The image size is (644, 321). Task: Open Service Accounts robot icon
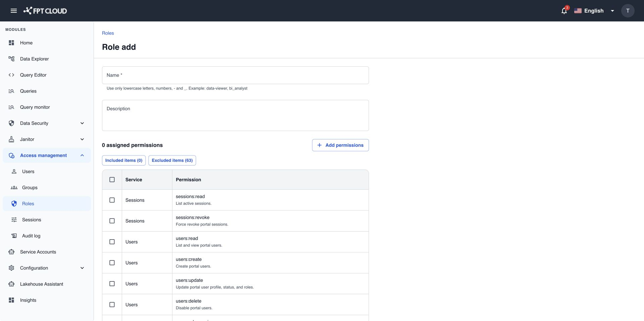[x=11, y=252]
